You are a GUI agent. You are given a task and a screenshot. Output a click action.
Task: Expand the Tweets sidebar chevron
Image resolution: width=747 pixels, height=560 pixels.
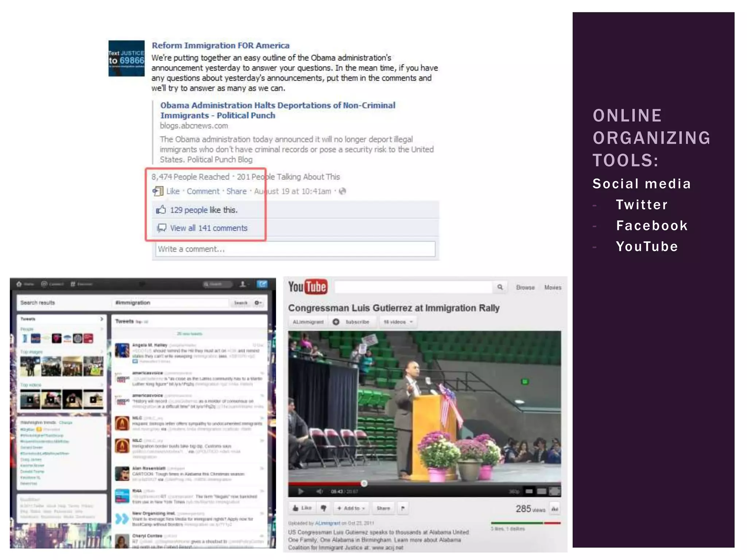[102, 319]
